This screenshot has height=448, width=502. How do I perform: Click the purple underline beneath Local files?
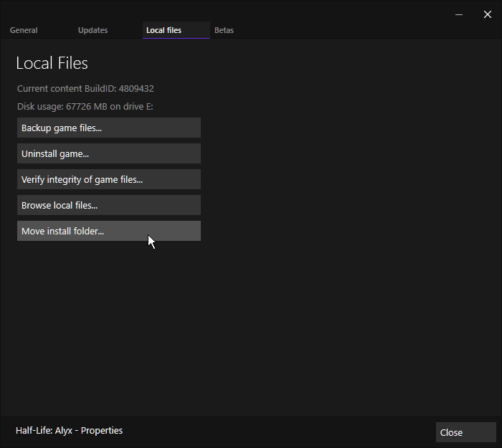176,38
